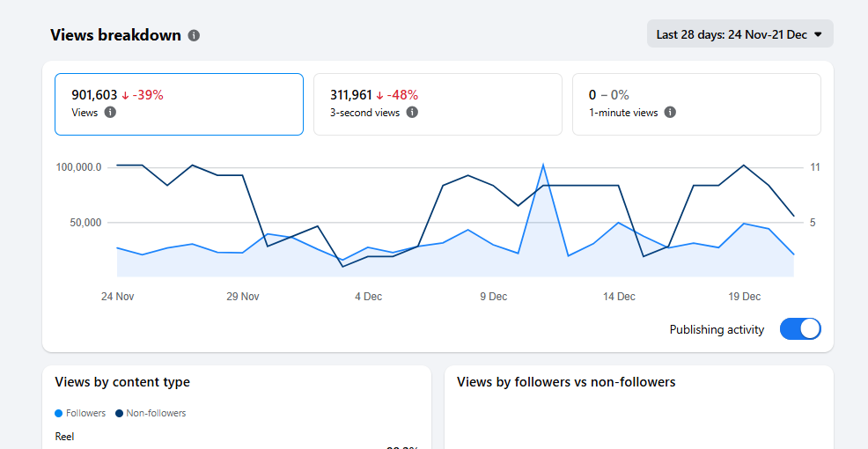This screenshot has width=868, height=449.
Task: Click the 9 Dec date axis label
Action: 493,297
